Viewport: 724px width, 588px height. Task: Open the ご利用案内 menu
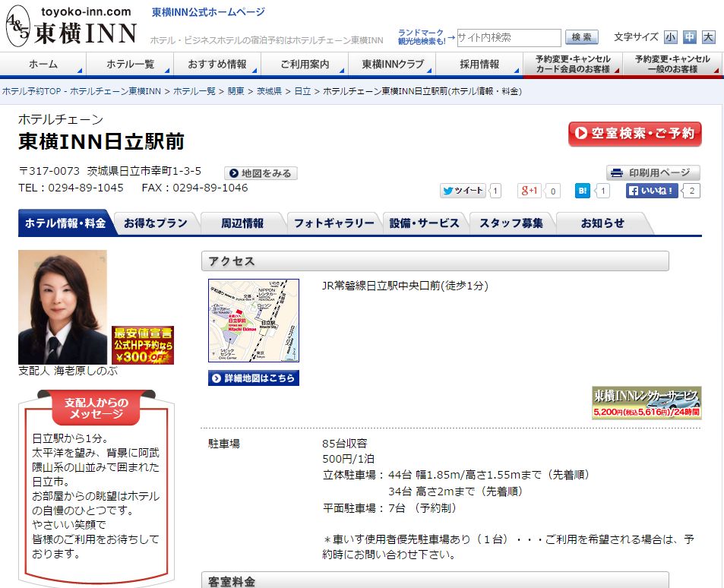tap(305, 65)
